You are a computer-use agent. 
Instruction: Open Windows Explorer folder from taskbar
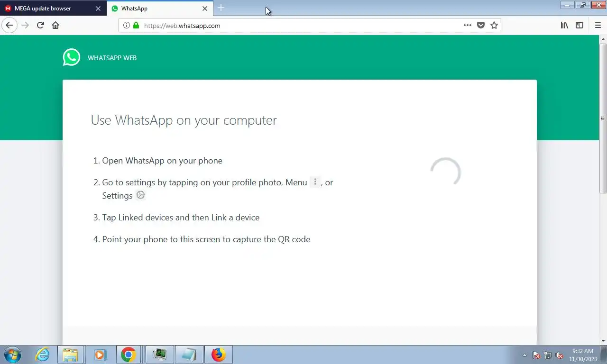coord(70,355)
